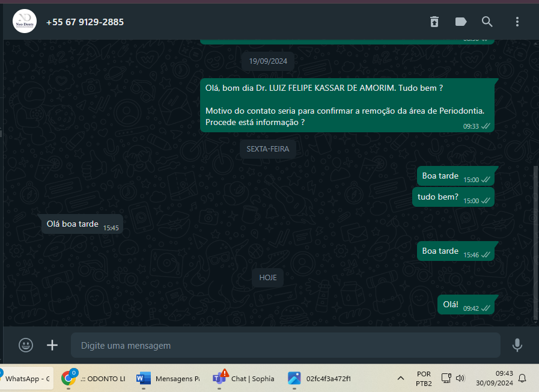Select the "tudo bem?" message bubble
The width and height of the screenshot is (539, 392).
(x=454, y=197)
